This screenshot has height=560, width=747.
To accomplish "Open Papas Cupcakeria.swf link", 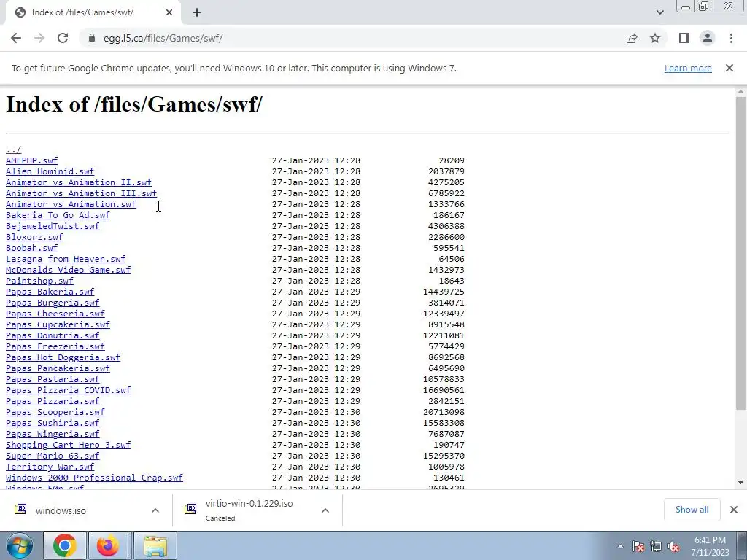I will tap(58, 324).
